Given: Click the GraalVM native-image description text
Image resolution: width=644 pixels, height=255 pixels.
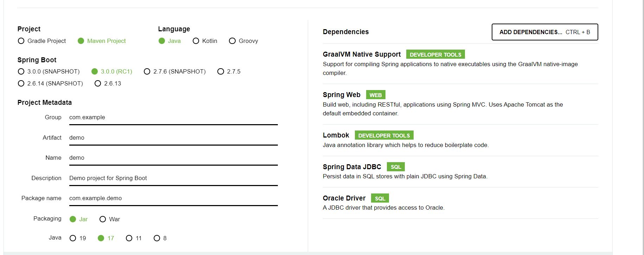Looking at the screenshot, I should click(450, 69).
